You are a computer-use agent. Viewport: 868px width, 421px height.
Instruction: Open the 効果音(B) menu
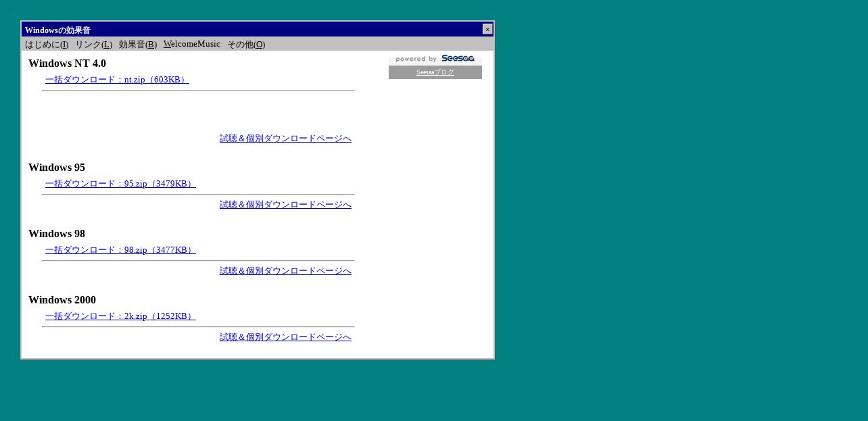138,45
